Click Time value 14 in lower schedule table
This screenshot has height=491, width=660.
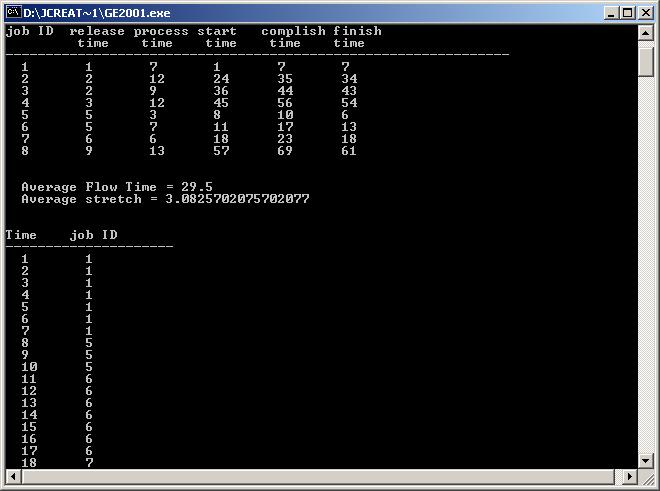[x=29, y=414]
